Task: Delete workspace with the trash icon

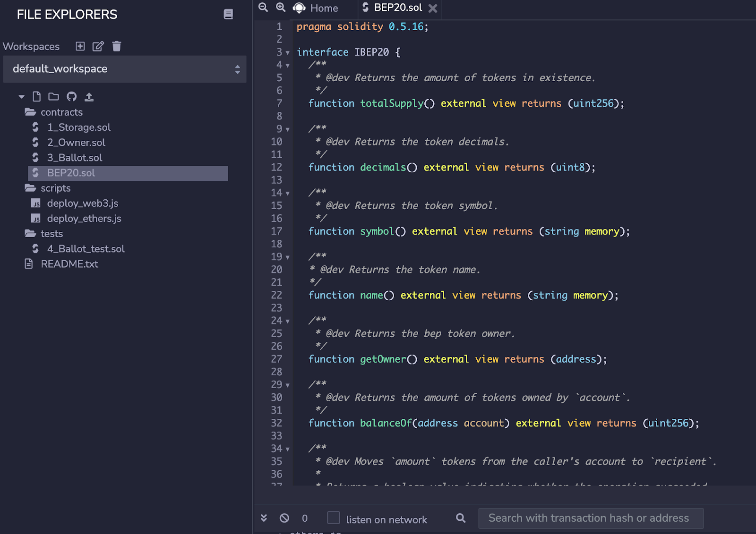Action: coord(117,46)
